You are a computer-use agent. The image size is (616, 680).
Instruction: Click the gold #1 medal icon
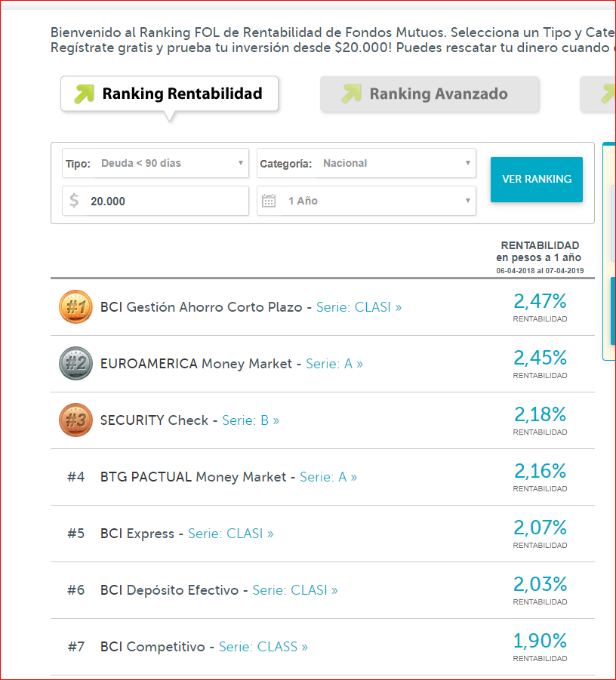pos(75,307)
